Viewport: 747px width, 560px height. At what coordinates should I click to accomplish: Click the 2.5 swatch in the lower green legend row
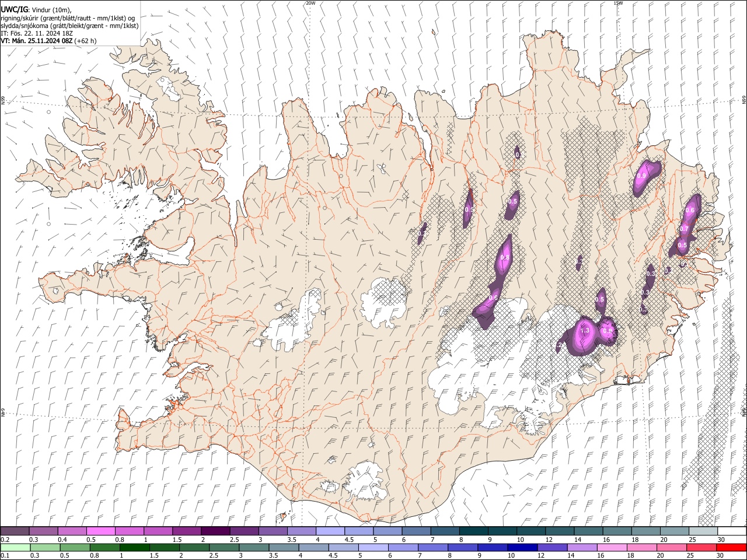click(x=224, y=547)
